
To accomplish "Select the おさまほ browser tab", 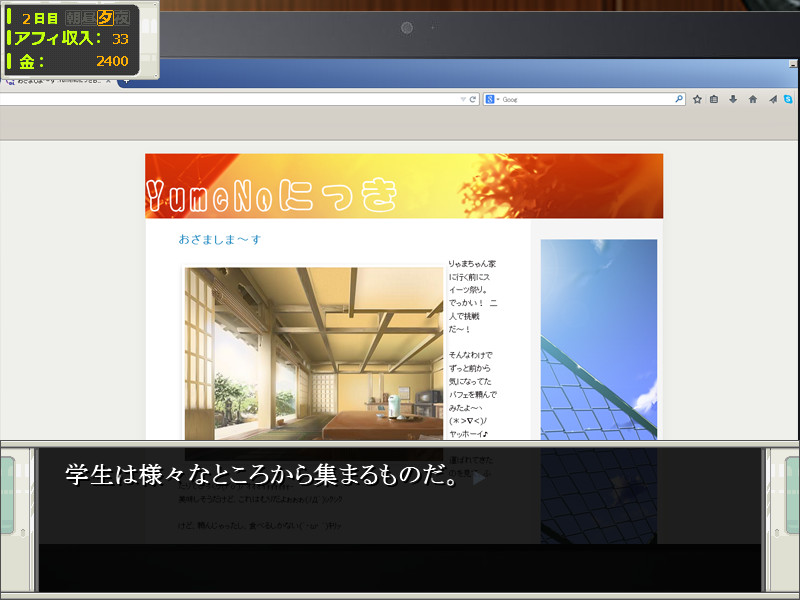I will pyautogui.click(x=60, y=81).
